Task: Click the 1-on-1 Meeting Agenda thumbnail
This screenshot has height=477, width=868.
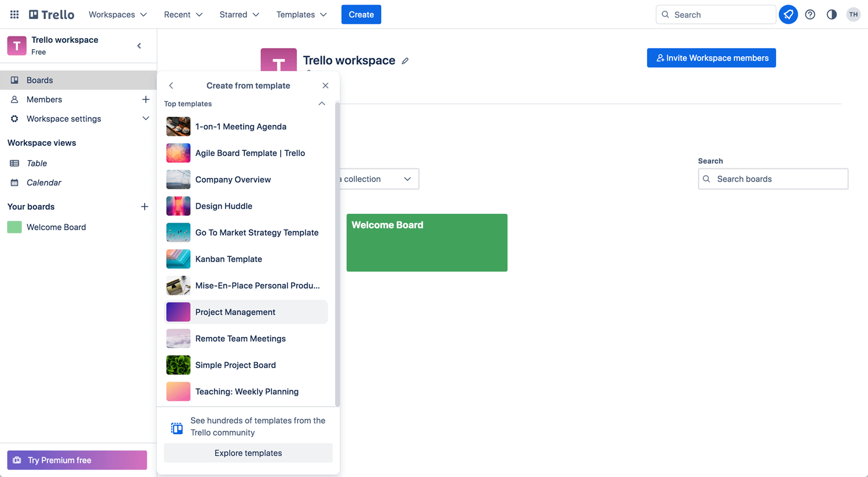Action: [178, 127]
